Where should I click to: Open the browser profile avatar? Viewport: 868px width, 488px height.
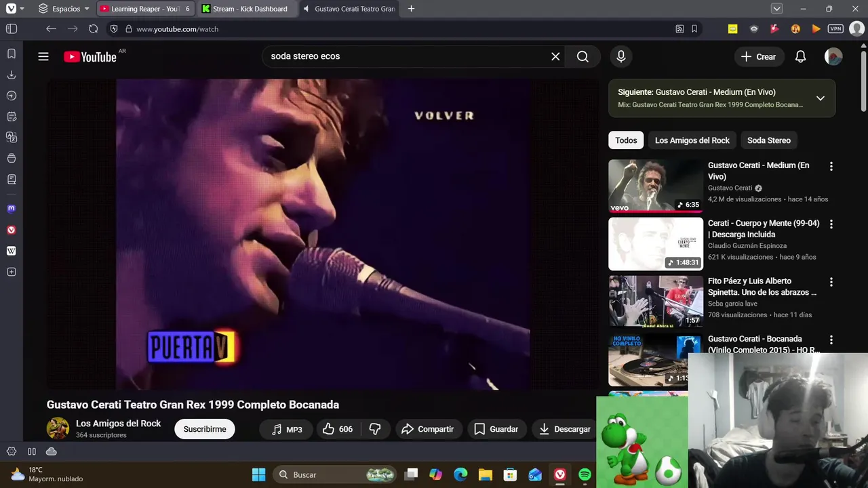[856, 29]
